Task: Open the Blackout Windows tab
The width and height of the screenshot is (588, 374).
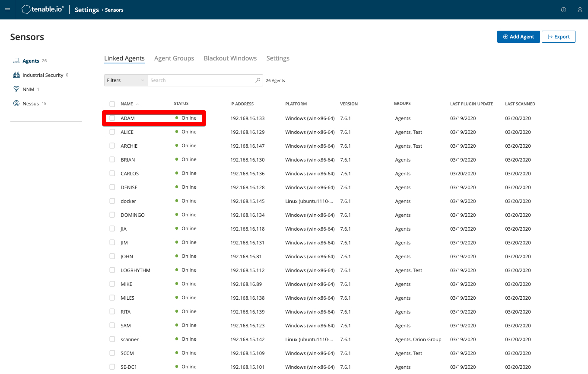Action: click(x=230, y=58)
